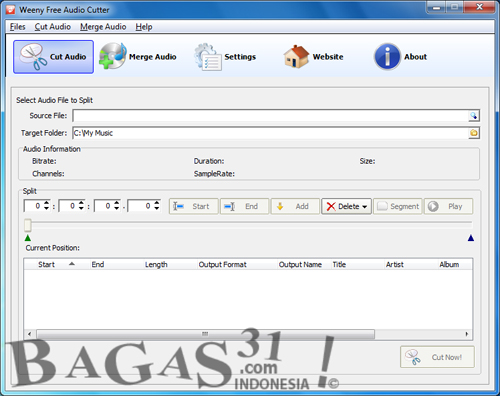Click the Target Folder path field
500x396 pixels.
click(270, 133)
